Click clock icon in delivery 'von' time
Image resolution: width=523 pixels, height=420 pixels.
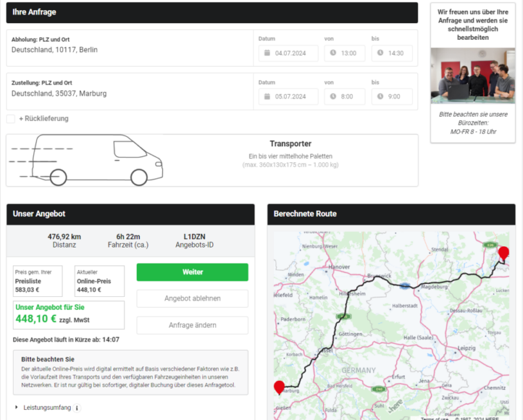333,97
